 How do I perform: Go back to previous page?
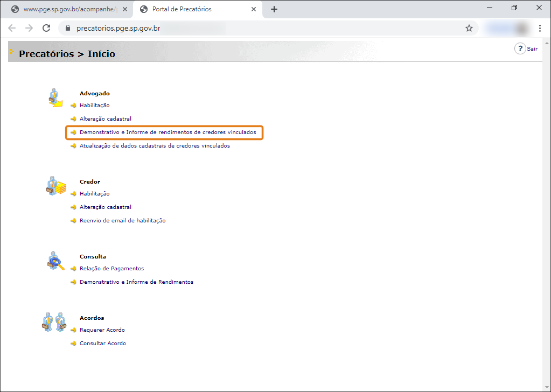point(12,28)
